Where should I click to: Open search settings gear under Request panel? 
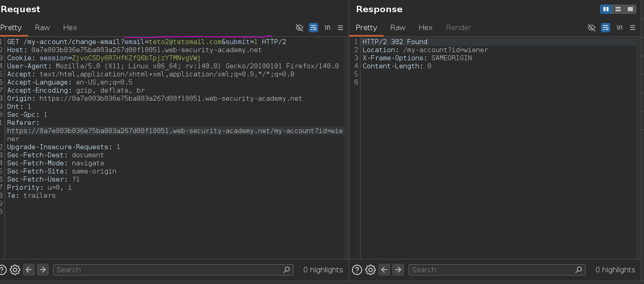15,270
